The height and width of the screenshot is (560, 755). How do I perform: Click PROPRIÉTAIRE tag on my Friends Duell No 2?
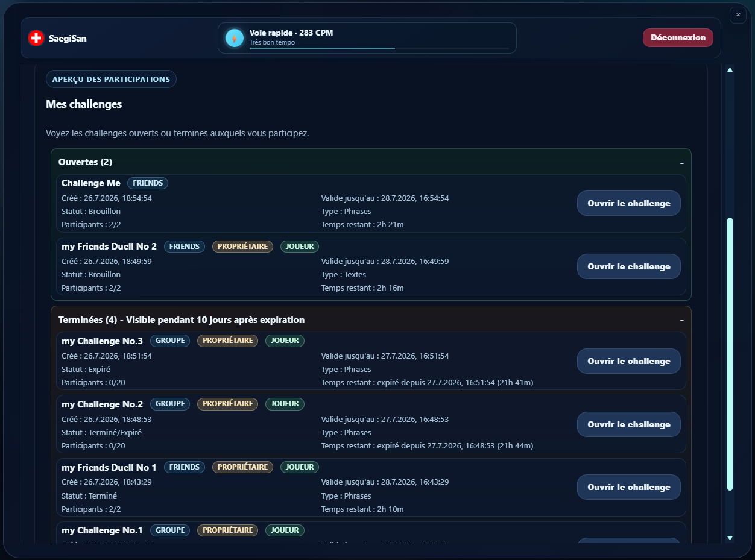tap(242, 247)
